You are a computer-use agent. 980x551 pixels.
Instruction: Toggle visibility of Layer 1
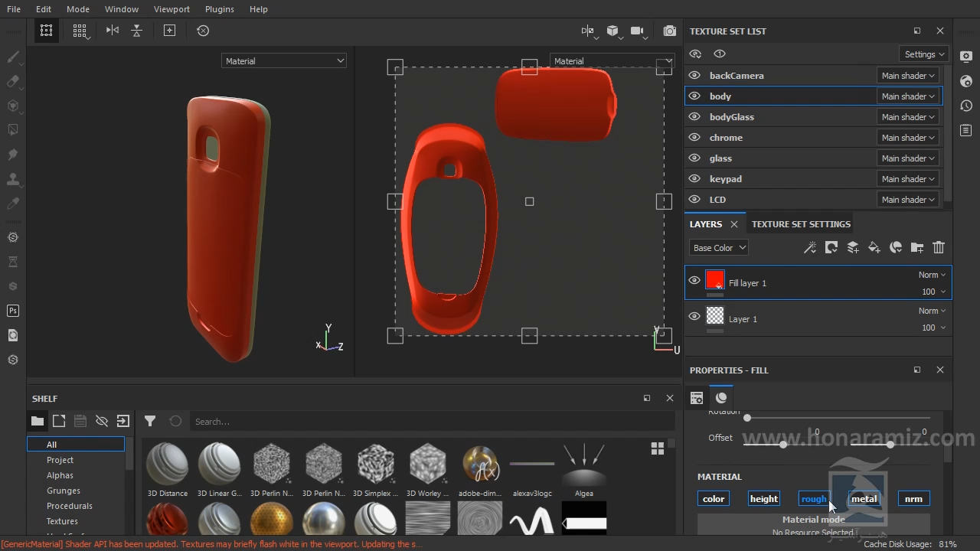pos(694,316)
